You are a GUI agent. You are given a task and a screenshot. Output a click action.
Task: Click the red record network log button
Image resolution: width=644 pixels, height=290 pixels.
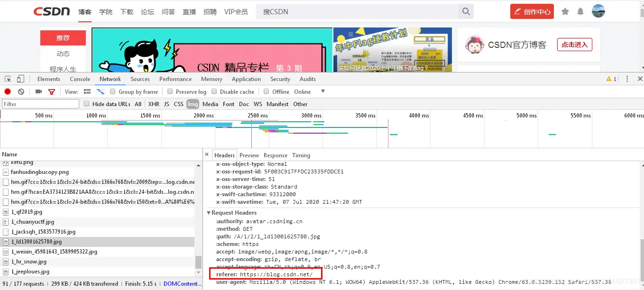point(8,91)
